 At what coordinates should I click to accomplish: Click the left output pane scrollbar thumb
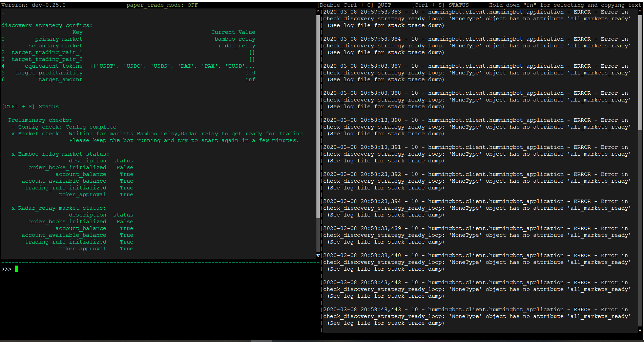(x=318, y=117)
